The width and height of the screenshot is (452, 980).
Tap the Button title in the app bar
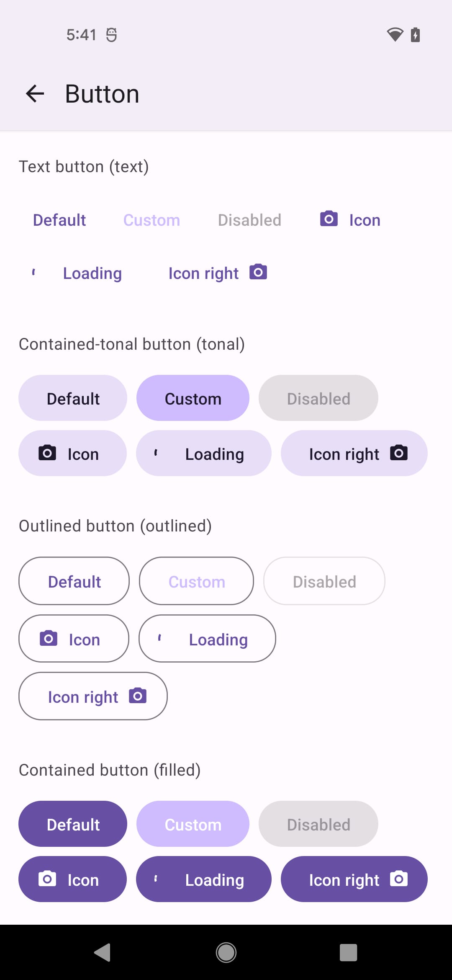[x=102, y=93]
